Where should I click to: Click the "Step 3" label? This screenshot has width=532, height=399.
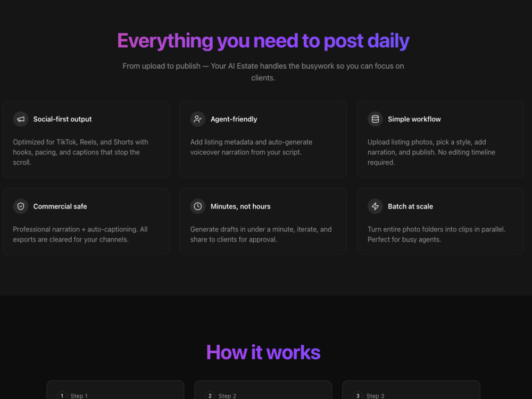pos(375,396)
